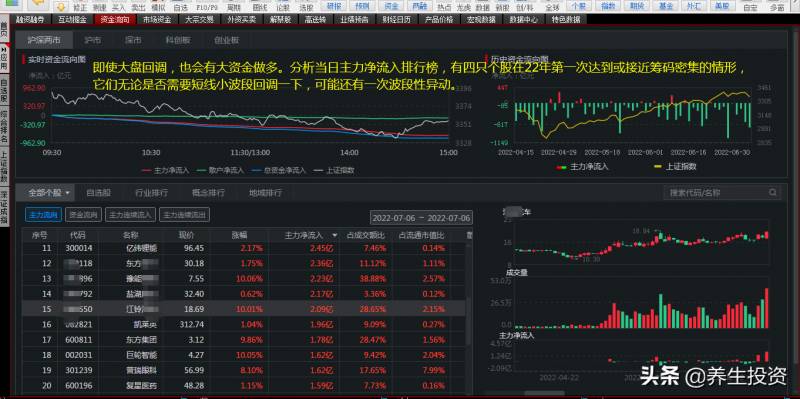The image size is (800, 399).
Task: Click the 外汇 forex toolbar button
Action: click(x=693, y=7)
